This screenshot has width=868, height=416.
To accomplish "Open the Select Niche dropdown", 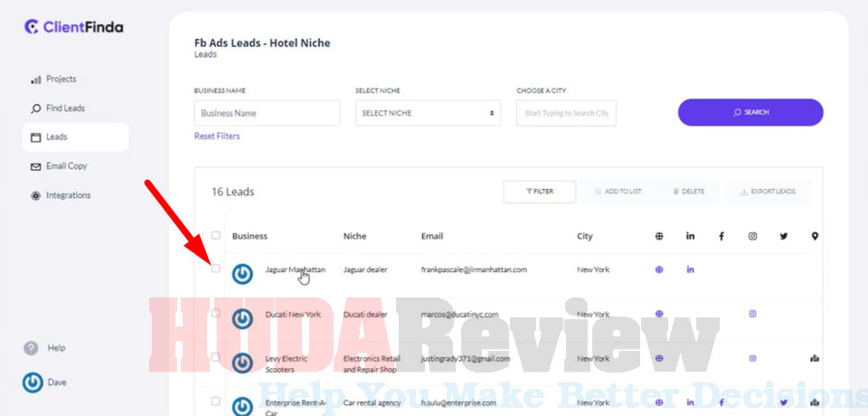I will tap(428, 113).
